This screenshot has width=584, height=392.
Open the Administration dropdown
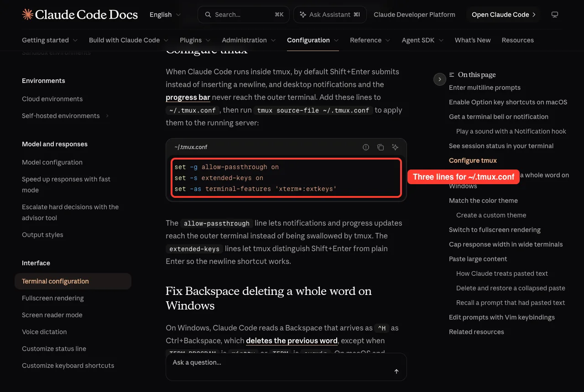coord(249,40)
